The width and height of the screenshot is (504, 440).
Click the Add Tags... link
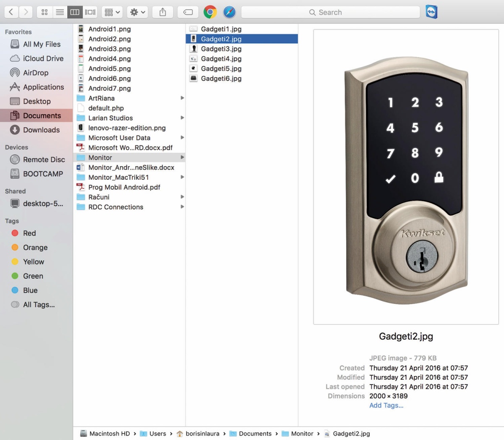coord(386,405)
